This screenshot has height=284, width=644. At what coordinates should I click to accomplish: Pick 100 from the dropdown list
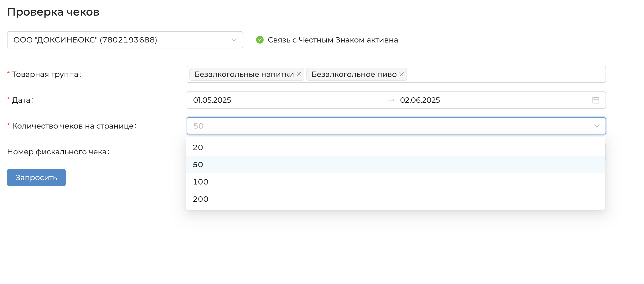coord(200,182)
